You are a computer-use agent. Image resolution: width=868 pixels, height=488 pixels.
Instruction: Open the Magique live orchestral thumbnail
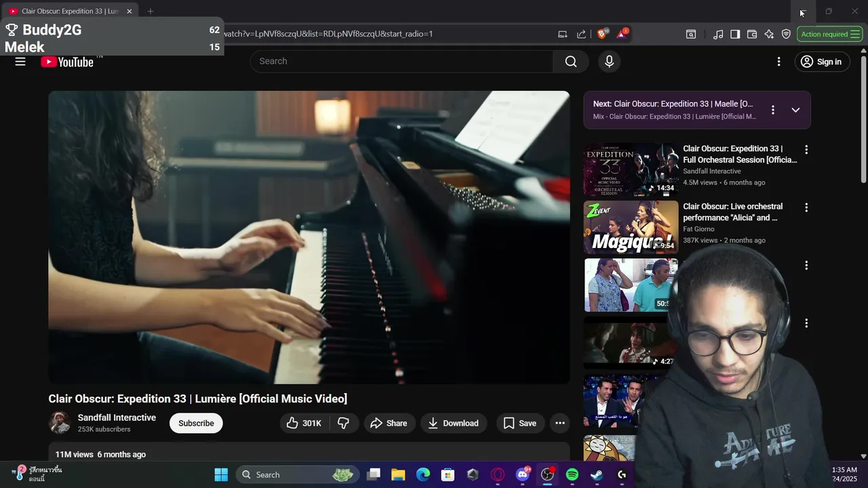pyautogui.click(x=631, y=227)
